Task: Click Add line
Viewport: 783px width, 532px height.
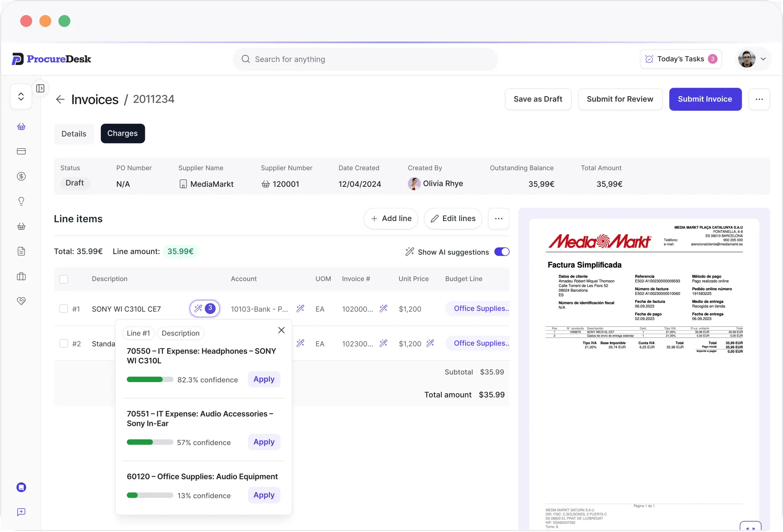Action: (391, 219)
